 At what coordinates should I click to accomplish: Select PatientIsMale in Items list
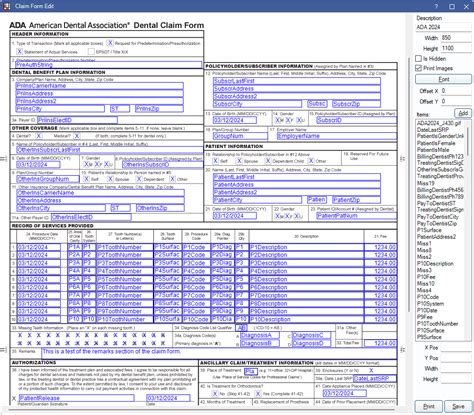point(433,150)
